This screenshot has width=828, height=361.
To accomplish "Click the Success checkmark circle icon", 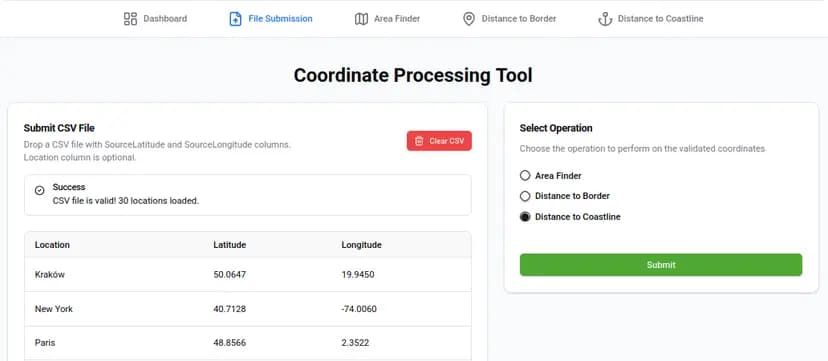I will point(39,191).
